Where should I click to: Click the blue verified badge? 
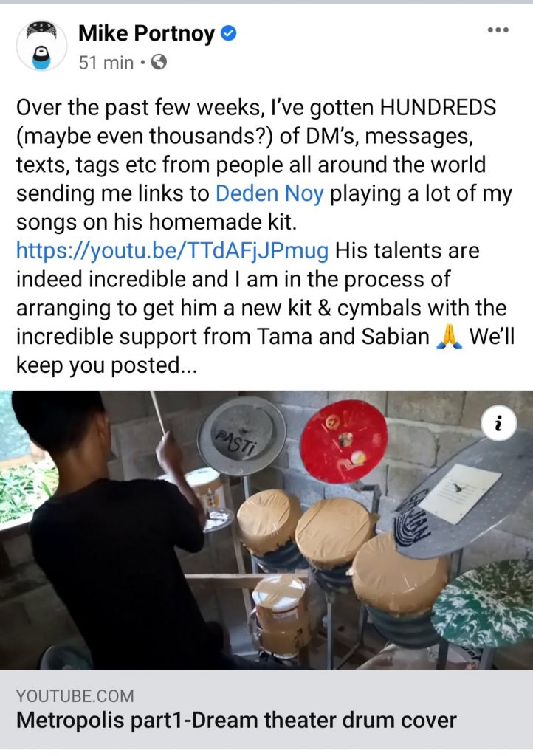pos(228,33)
